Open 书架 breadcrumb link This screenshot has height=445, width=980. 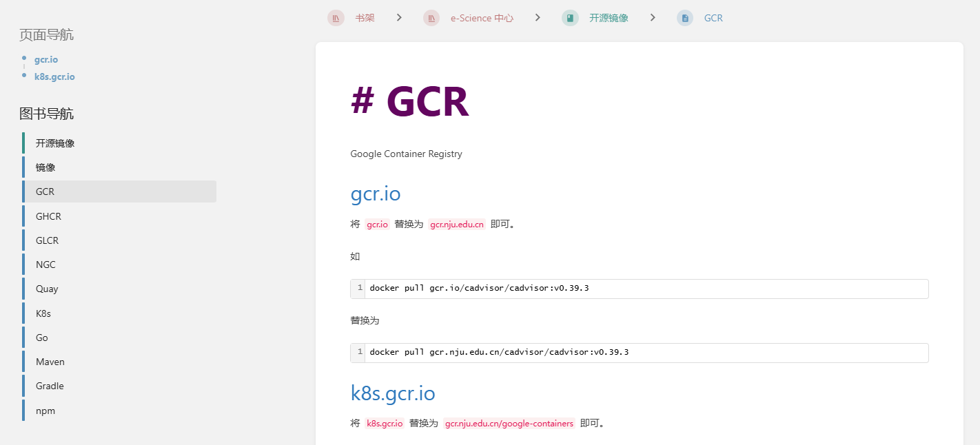365,18
